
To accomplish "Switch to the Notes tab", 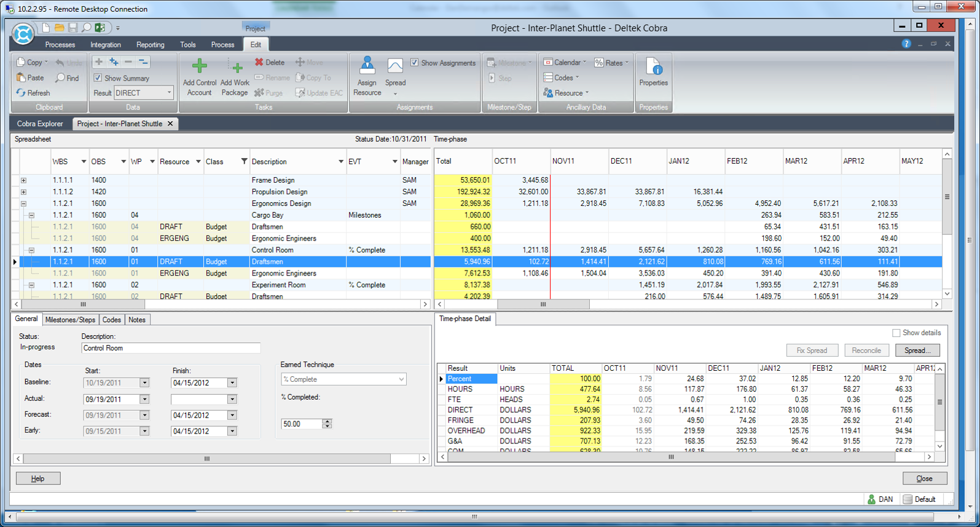I will (x=137, y=320).
